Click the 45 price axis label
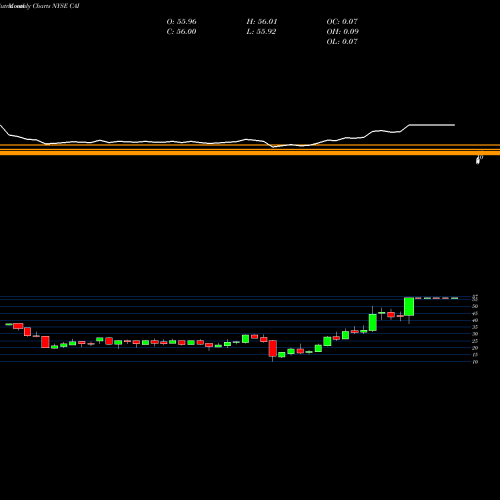Viewport: 500px width, 500px height. [475, 313]
